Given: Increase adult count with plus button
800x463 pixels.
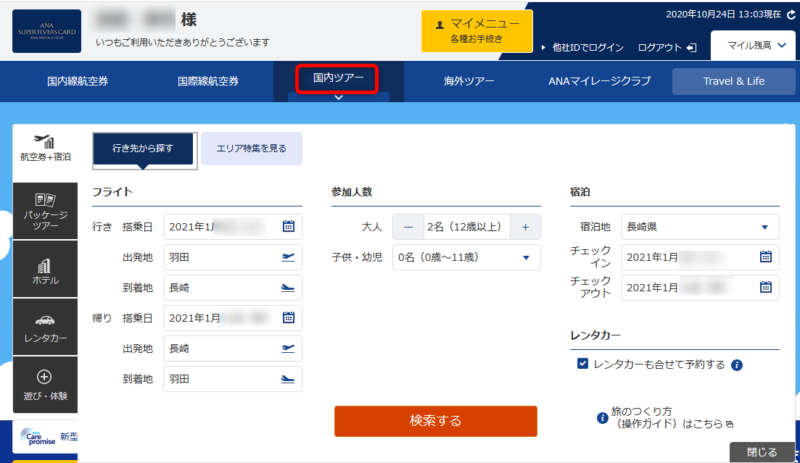Looking at the screenshot, I should (525, 227).
